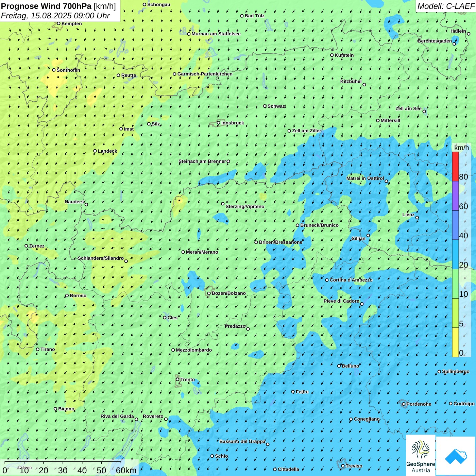476x476 pixels.
Task: Click the Mezzolombardo label
Action: (x=194, y=350)
